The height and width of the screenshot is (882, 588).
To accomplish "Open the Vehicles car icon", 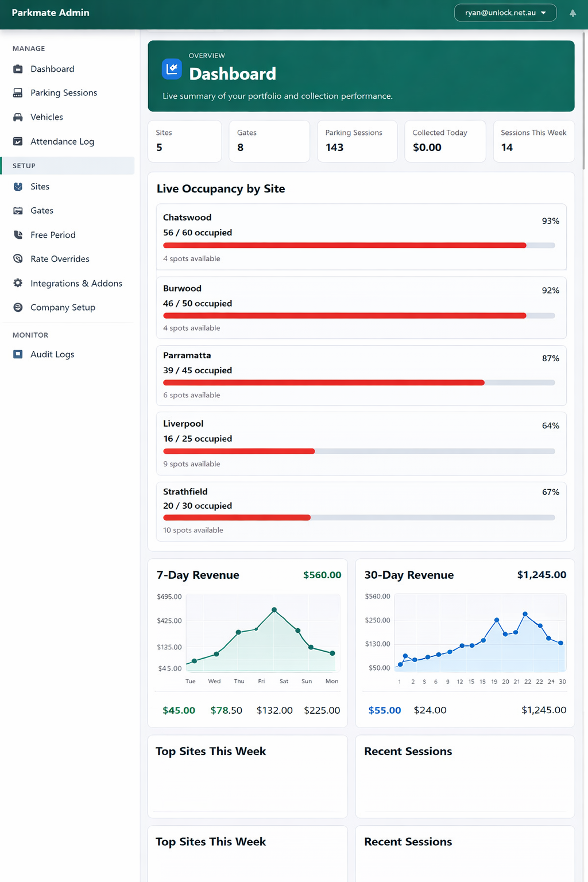I will 18,117.
